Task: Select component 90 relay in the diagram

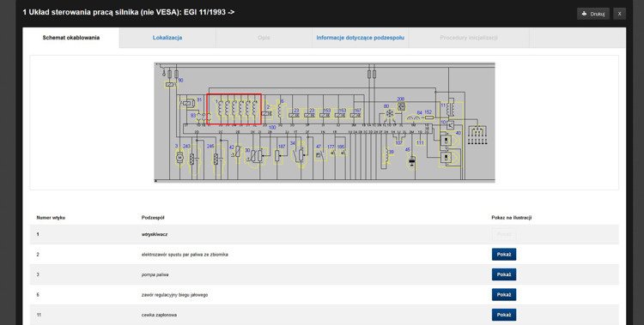Action: coord(171,85)
